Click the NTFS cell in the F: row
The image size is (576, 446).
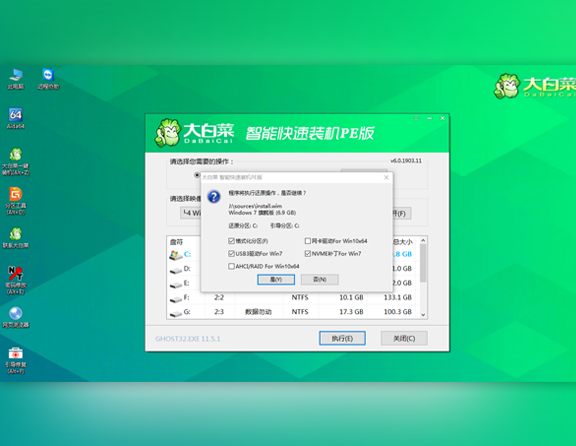(300, 298)
